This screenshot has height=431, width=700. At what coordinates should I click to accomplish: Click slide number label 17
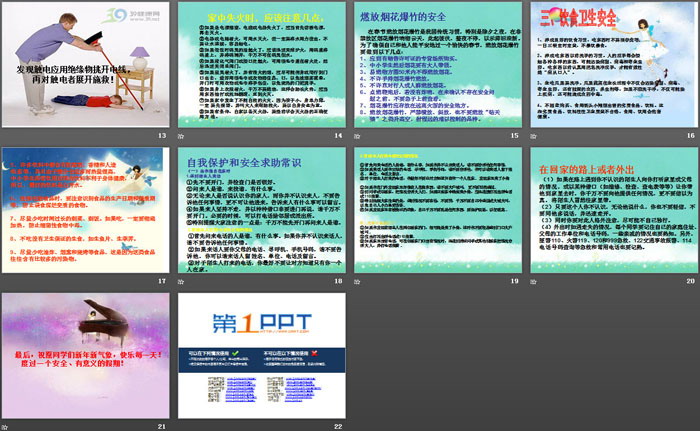tap(162, 281)
